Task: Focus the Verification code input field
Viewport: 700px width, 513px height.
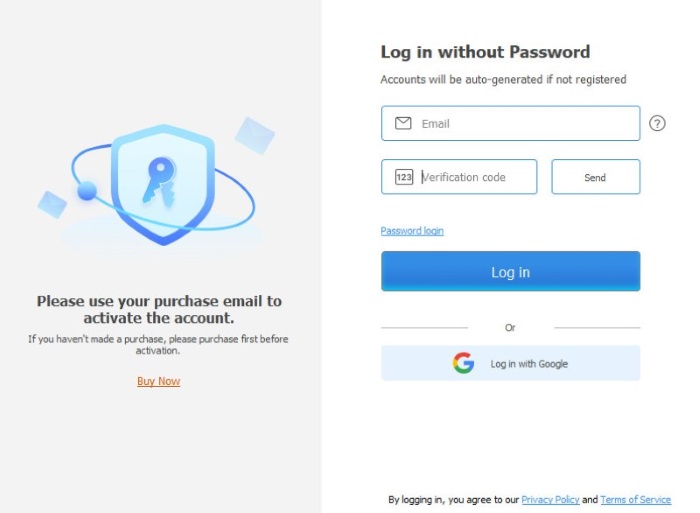Action: [x=459, y=177]
